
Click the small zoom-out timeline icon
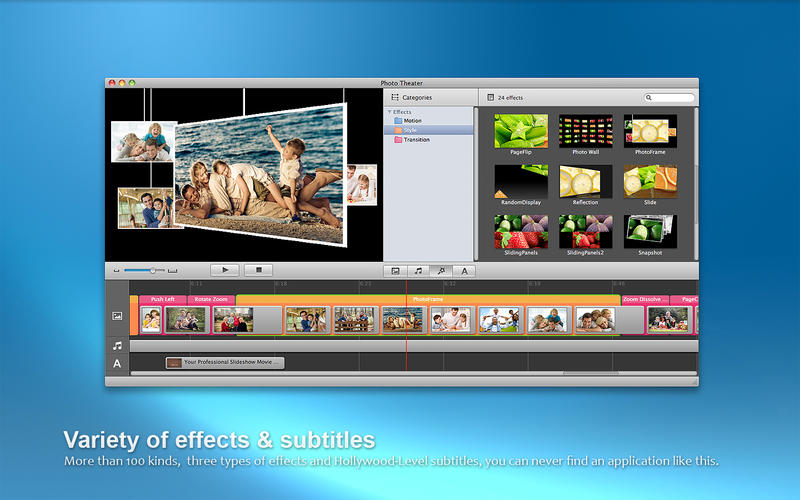(x=116, y=271)
